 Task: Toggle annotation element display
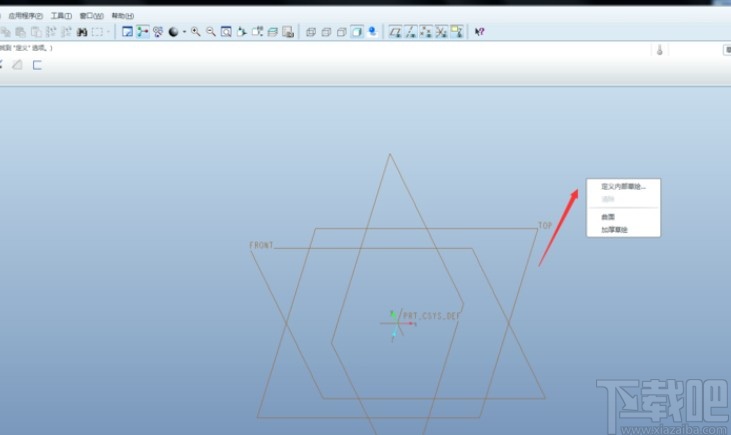pyautogui.click(x=457, y=32)
